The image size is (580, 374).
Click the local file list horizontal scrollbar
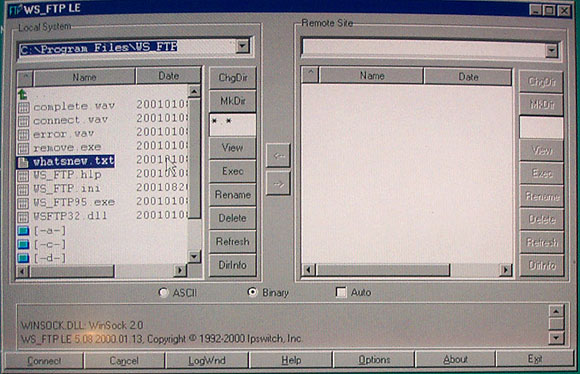point(101,271)
